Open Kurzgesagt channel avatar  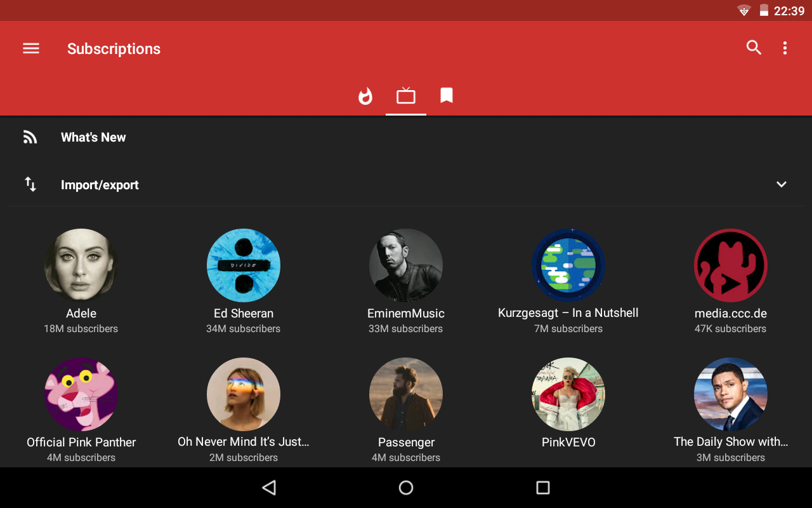568,265
